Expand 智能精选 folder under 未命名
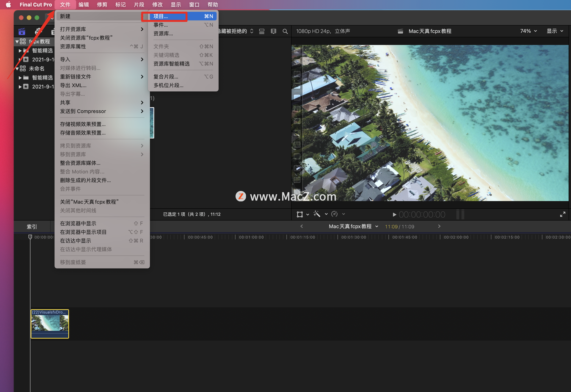Image resolution: width=571 pixels, height=392 pixels. point(20,78)
